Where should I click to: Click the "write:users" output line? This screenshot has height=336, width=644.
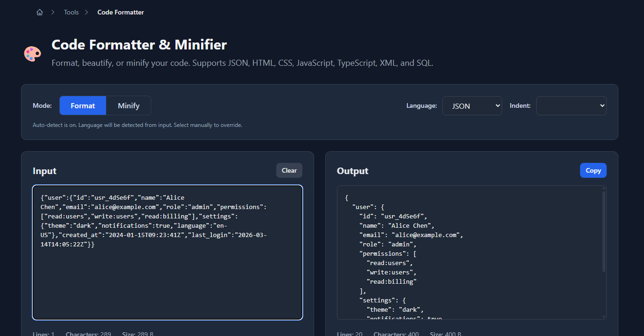click(392, 272)
